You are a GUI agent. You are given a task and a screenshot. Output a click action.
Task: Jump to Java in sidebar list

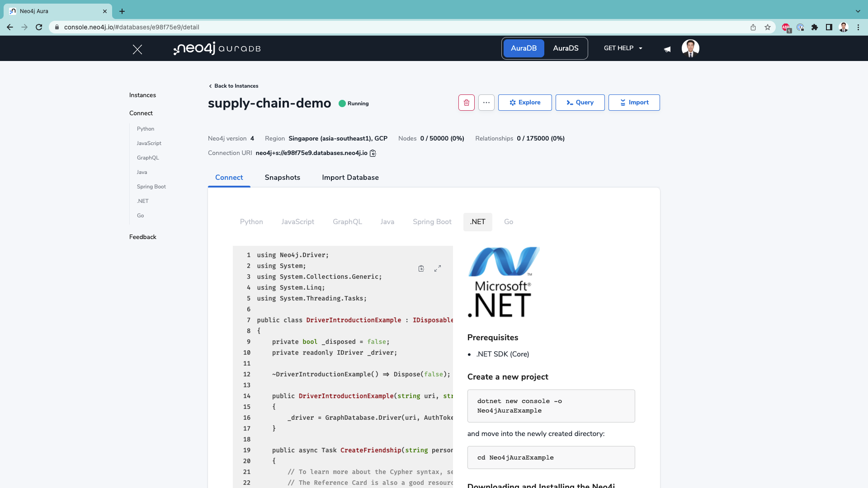point(142,172)
